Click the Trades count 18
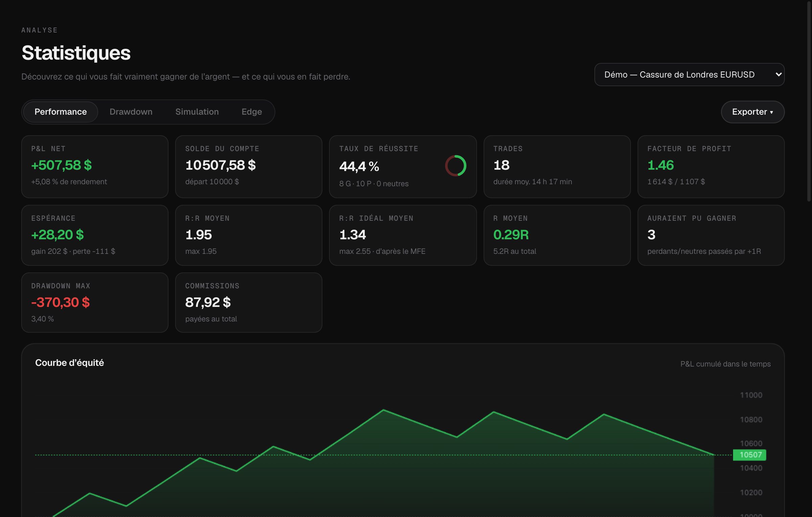This screenshot has height=517, width=812. click(501, 165)
